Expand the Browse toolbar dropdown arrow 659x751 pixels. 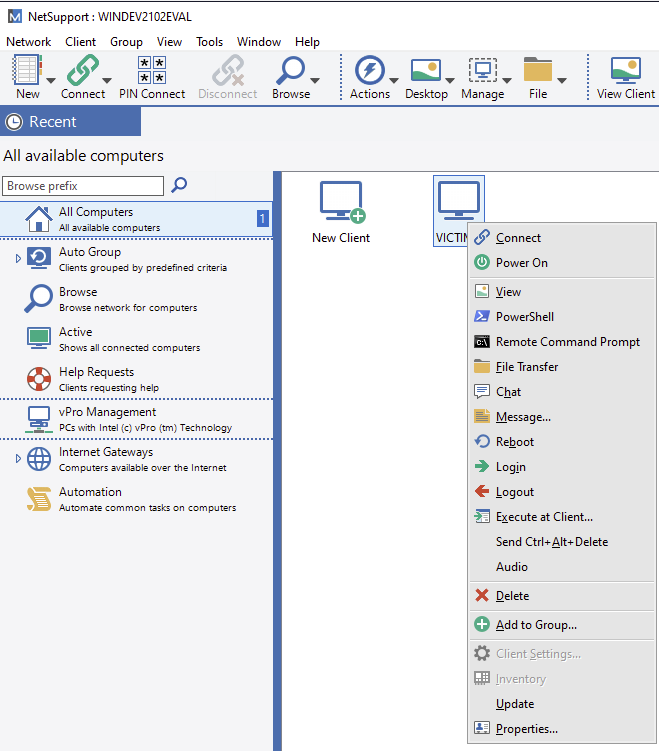(315, 80)
